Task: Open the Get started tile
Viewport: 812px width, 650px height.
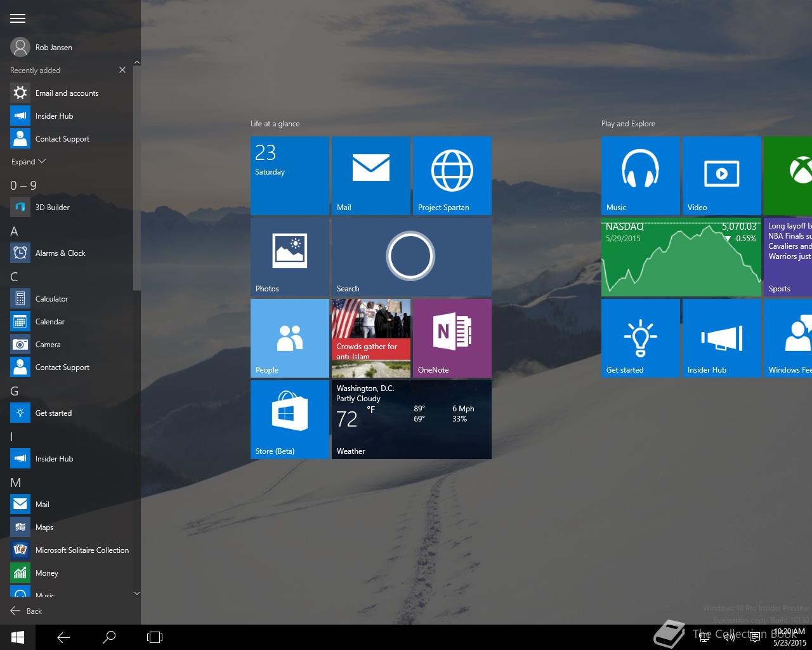Action: (641, 338)
